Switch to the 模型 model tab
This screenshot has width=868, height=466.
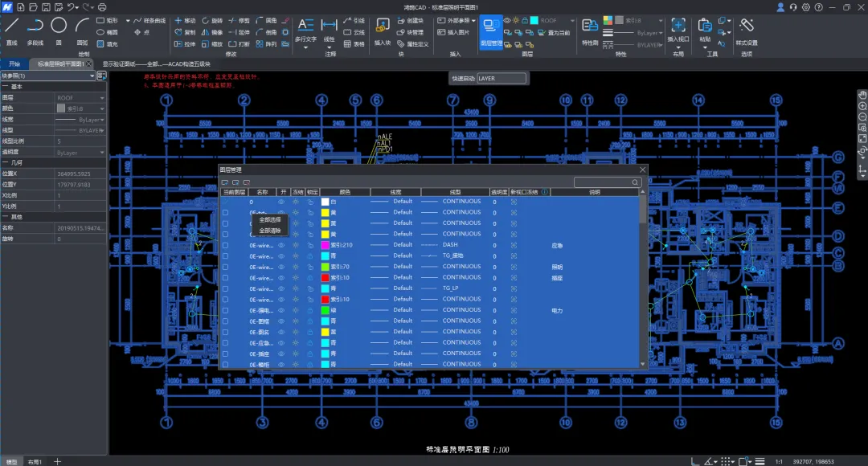pos(11,461)
